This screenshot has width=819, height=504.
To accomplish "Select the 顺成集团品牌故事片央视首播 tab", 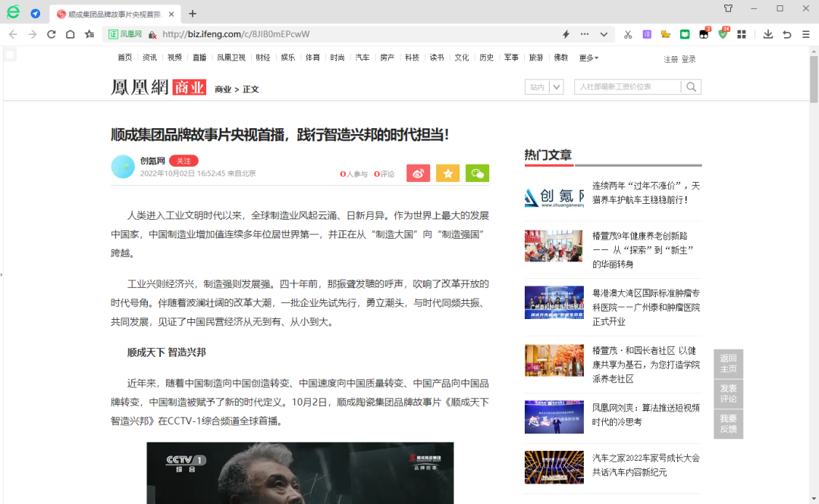I will (115, 14).
